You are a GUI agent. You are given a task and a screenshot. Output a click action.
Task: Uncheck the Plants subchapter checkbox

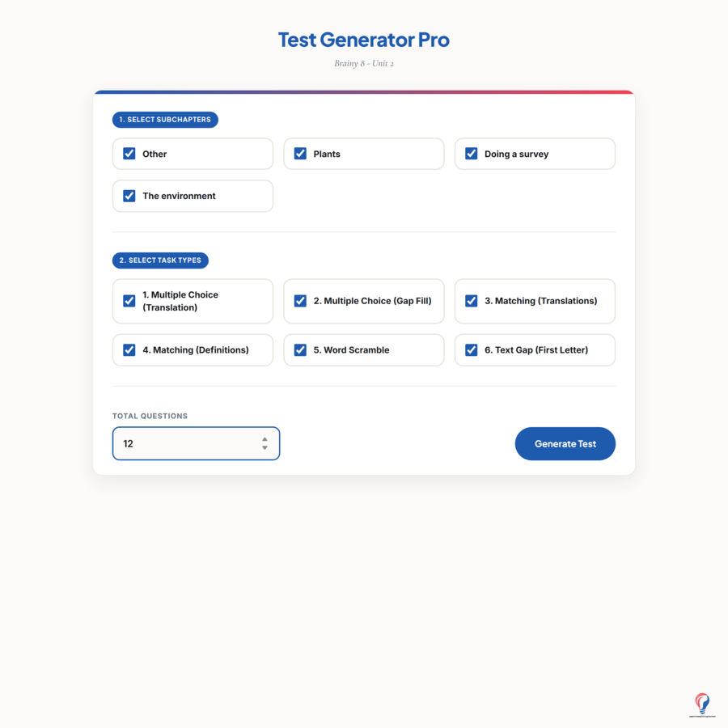(x=300, y=154)
